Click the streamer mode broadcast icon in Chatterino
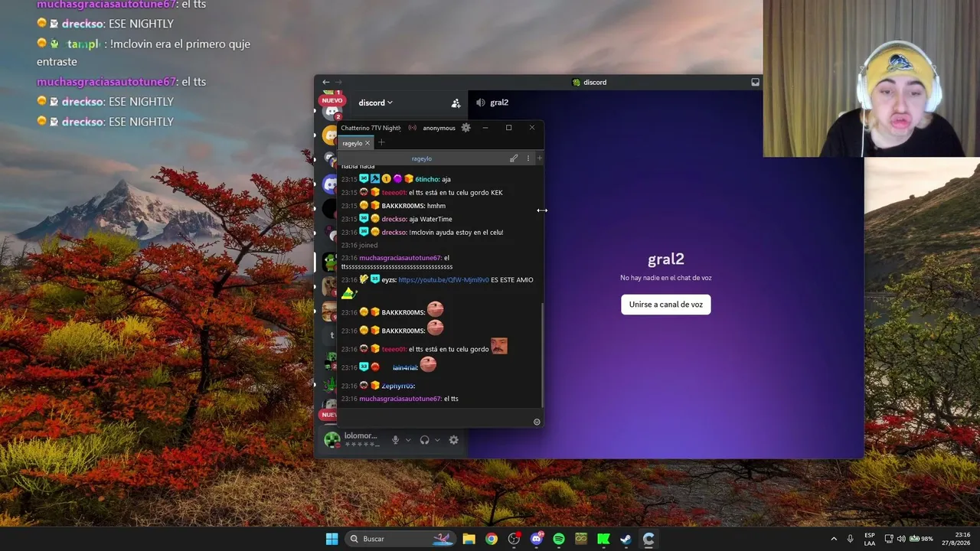 (413, 128)
